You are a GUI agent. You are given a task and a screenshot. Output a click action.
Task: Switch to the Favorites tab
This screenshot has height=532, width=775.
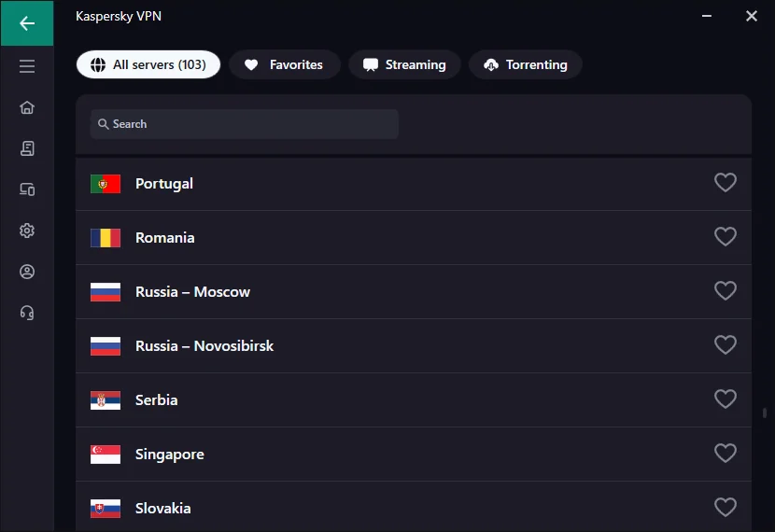pos(284,64)
